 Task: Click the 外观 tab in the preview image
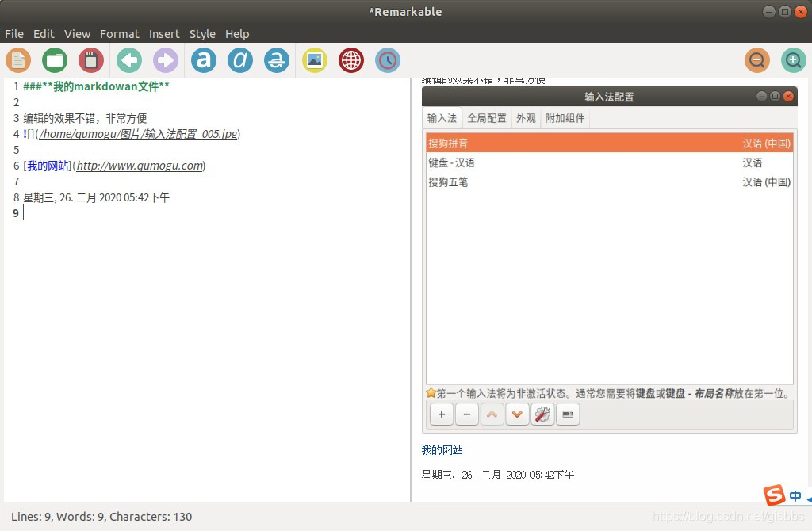[x=526, y=118]
